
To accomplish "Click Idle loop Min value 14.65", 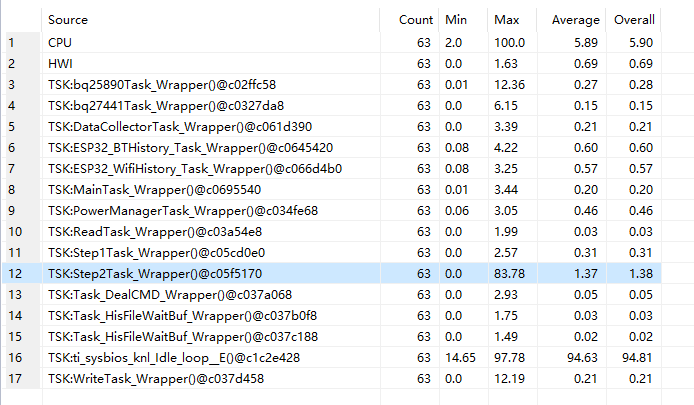I will (460, 358).
